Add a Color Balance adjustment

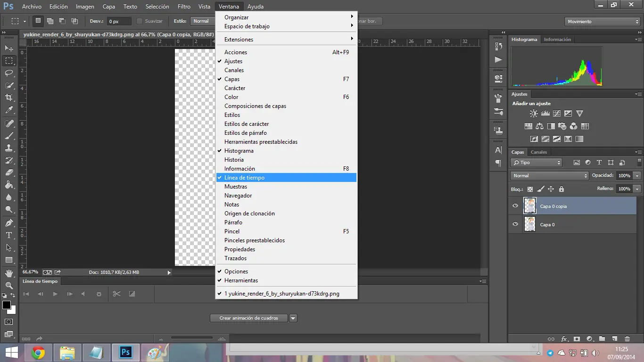[539, 126]
